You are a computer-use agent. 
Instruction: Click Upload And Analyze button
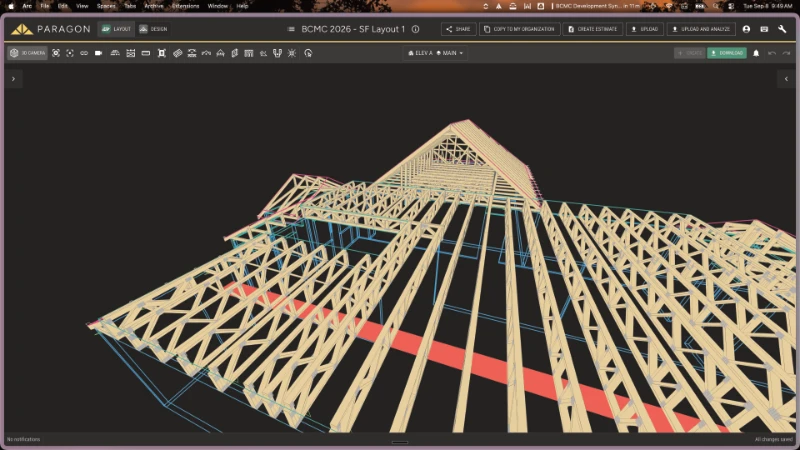701,29
